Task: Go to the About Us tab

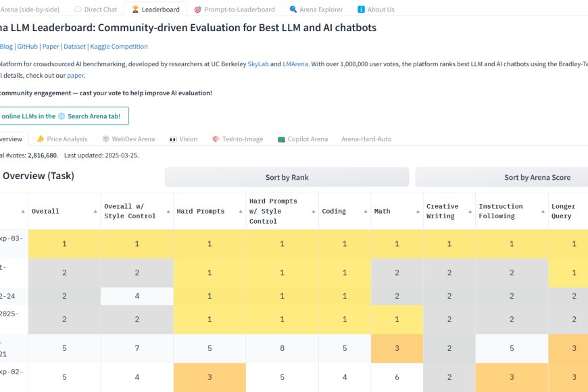Action: [x=376, y=9]
